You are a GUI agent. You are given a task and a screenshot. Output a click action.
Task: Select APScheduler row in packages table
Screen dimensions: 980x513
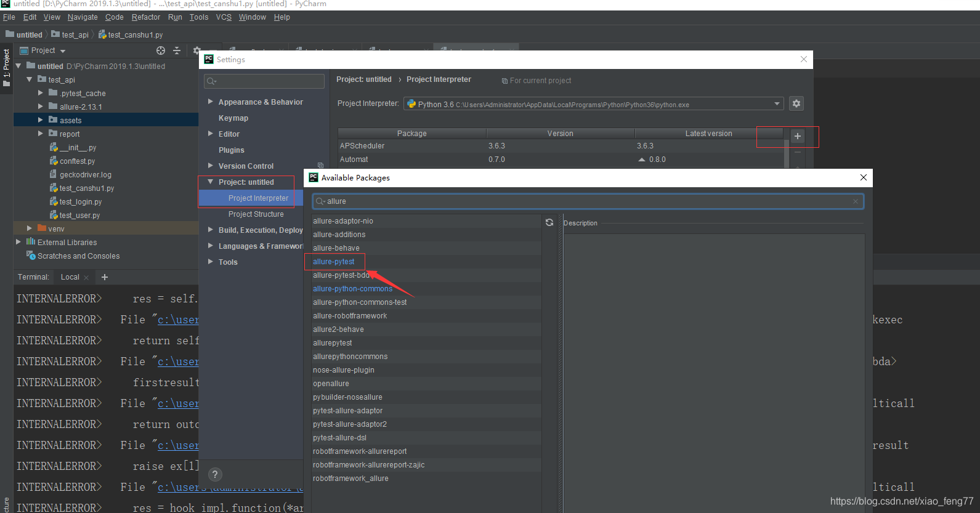pos(561,146)
